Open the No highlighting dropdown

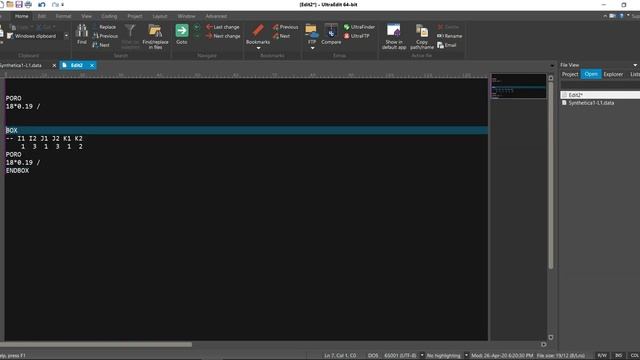pyautogui.click(x=466, y=356)
